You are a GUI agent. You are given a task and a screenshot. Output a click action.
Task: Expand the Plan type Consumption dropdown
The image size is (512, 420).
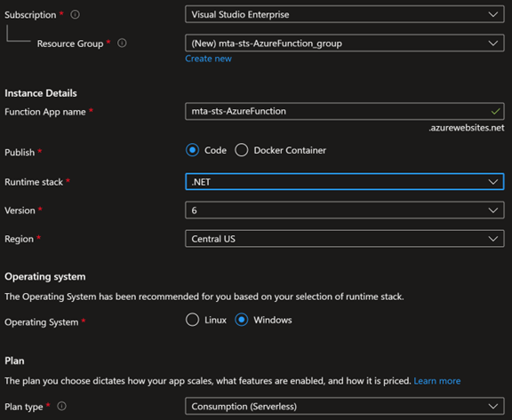click(x=345, y=407)
